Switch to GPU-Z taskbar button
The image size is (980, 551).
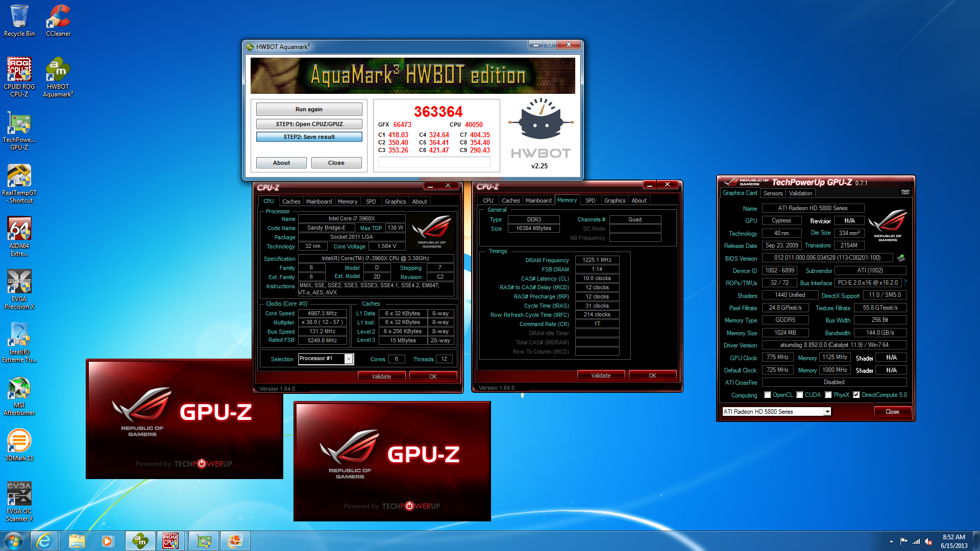(204, 541)
